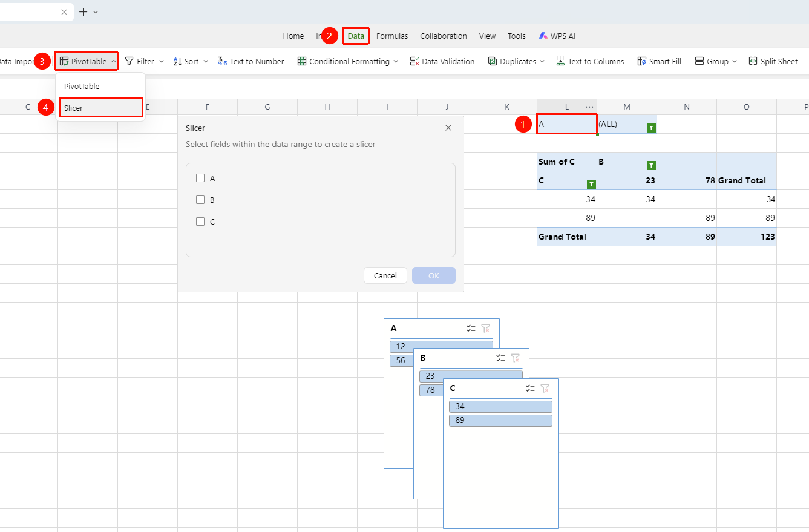Add a new tab with plus
Image resolution: width=809 pixels, height=532 pixels.
coord(83,12)
